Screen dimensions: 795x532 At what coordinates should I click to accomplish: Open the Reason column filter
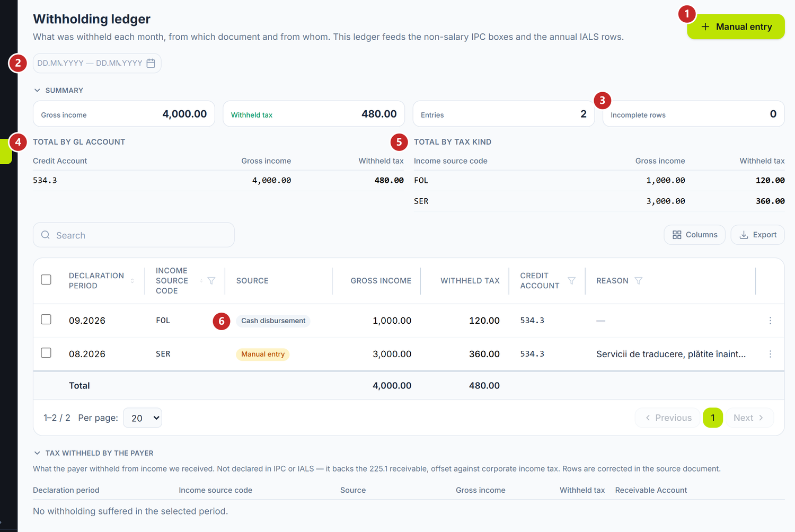(x=639, y=281)
